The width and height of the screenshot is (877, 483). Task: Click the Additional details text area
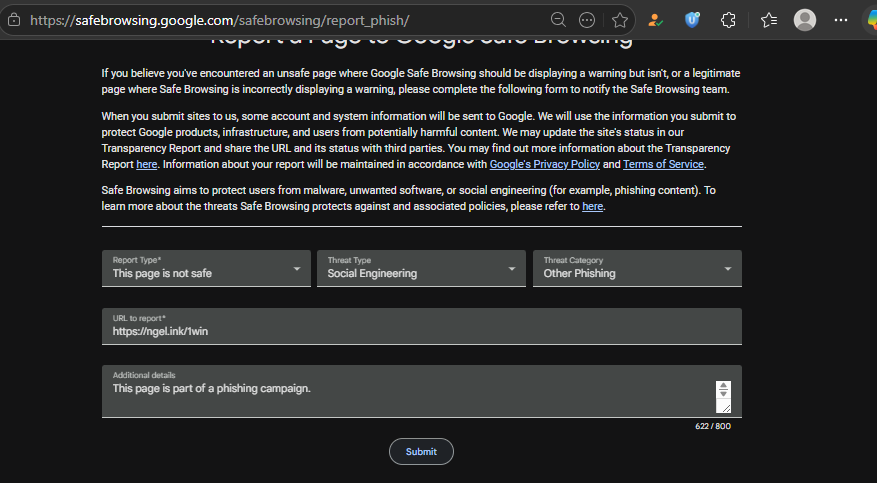click(x=422, y=391)
